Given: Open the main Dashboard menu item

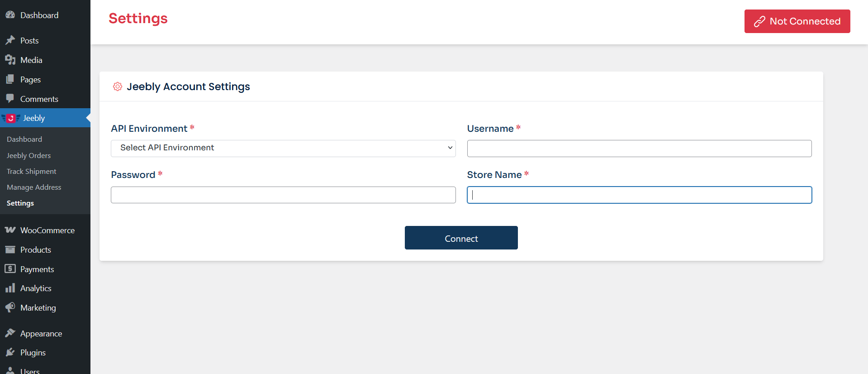Looking at the screenshot, I should (x=45, y=15).
